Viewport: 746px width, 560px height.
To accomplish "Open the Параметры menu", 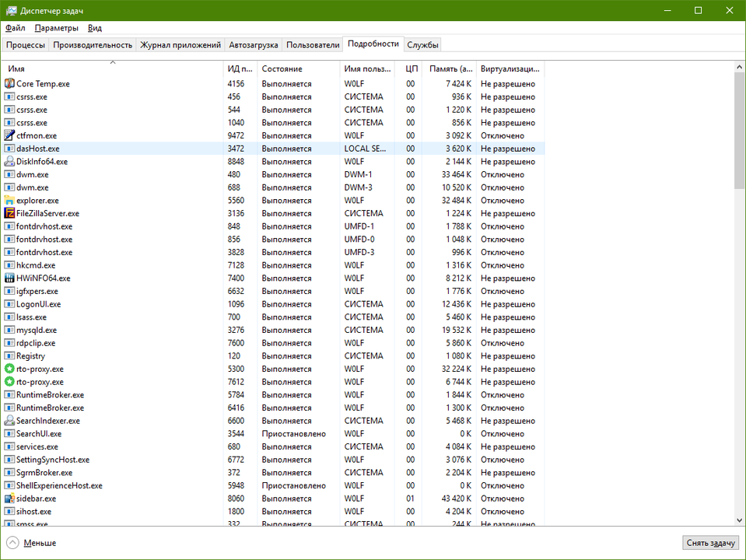I will coord(56,28).
